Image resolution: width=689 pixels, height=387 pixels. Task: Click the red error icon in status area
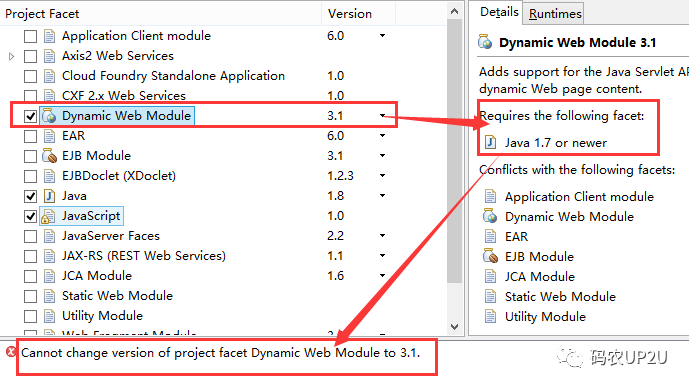coord(11,351)
